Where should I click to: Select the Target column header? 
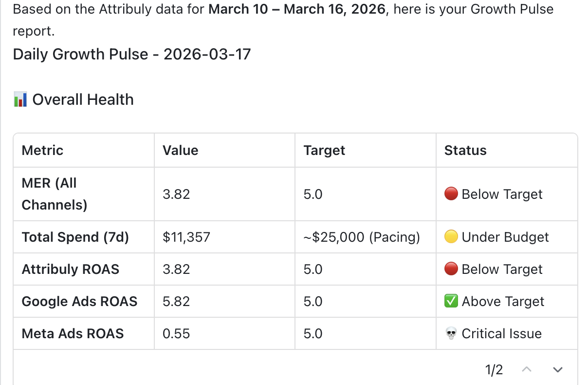pyautogui.click(x=324, y=150)
